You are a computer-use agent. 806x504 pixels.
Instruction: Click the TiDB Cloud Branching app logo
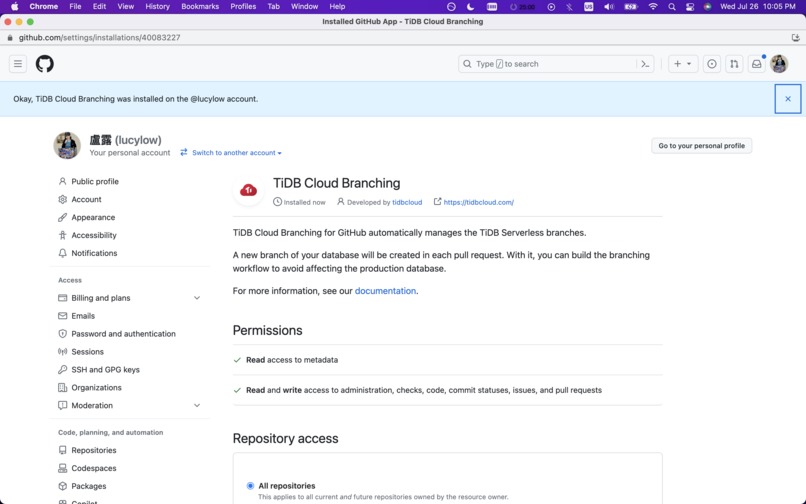coord(248,190)
